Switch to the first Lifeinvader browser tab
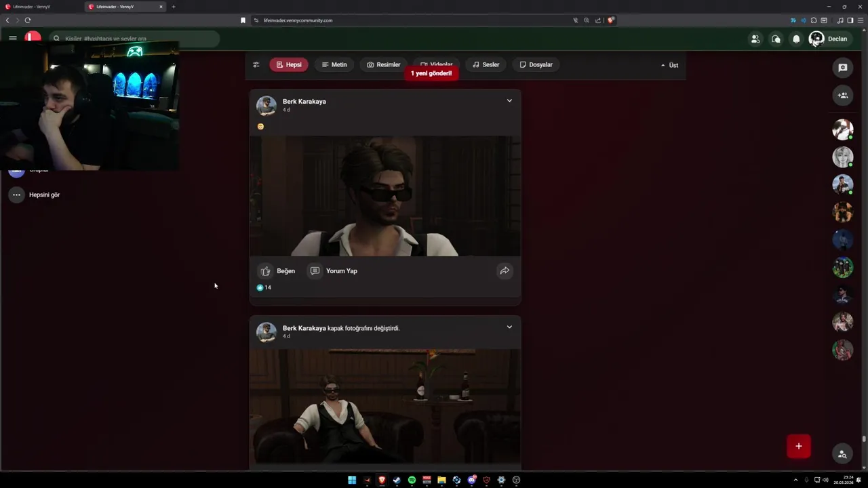Screen dimensions: 868x488 tap(41, 7)
